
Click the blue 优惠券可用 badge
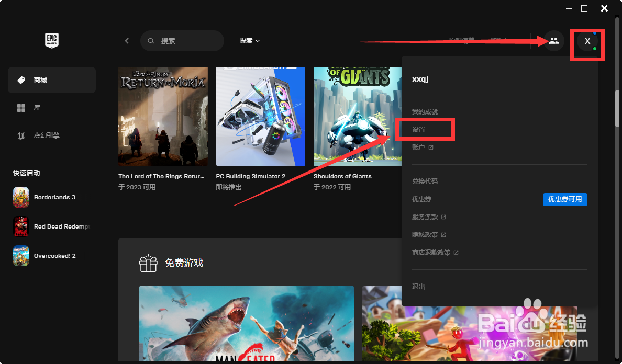point(565,199)
